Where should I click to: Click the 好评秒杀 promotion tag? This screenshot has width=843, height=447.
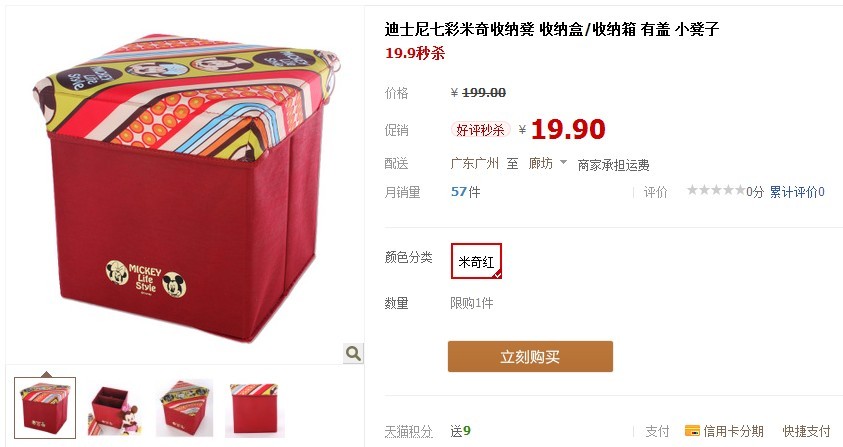click(x=480, y=130)
